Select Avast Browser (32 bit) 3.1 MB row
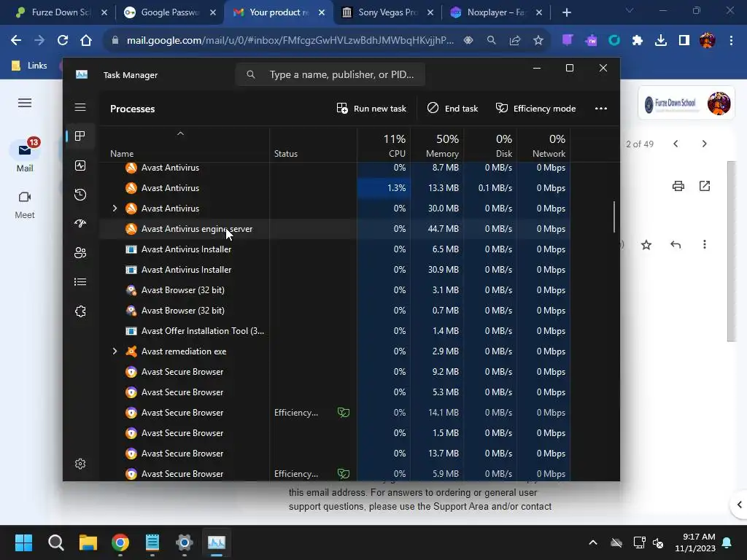The height and width of the screenshot is (560, 747). 335,290
